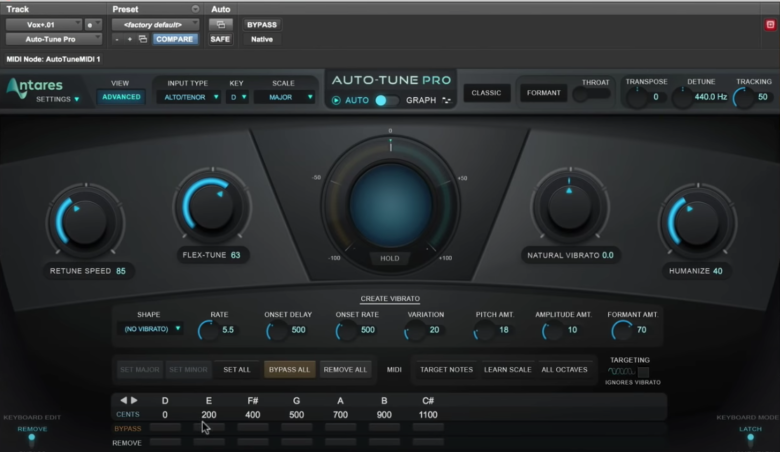Click the Natural Vibrato knob
780x452 pixels.
[x=570, y=206]
